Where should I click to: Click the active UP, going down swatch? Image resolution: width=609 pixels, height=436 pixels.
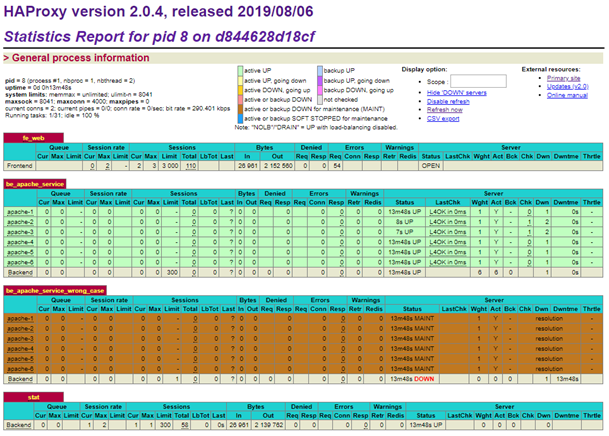pyautogui.click(x=240, y=80)
